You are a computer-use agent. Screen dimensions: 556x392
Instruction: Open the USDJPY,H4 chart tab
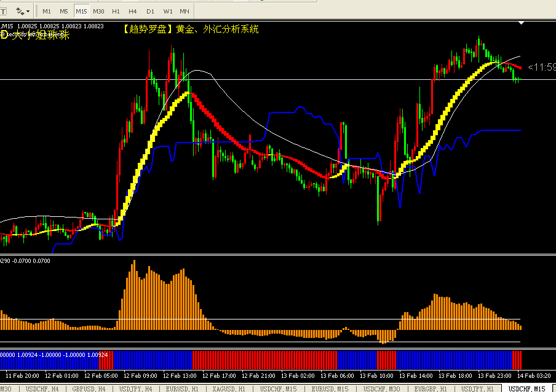pyautogui.click(x=135, y=389)
